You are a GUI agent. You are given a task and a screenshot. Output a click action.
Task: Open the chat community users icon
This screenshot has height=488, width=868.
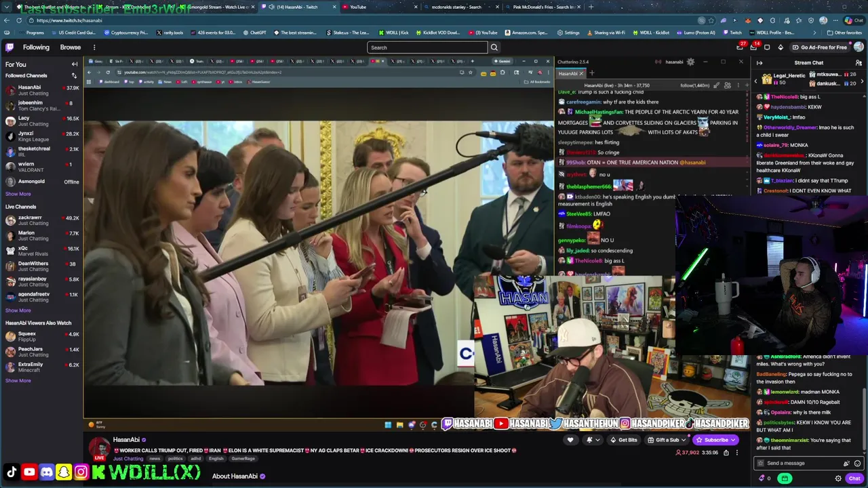(859, 63)
